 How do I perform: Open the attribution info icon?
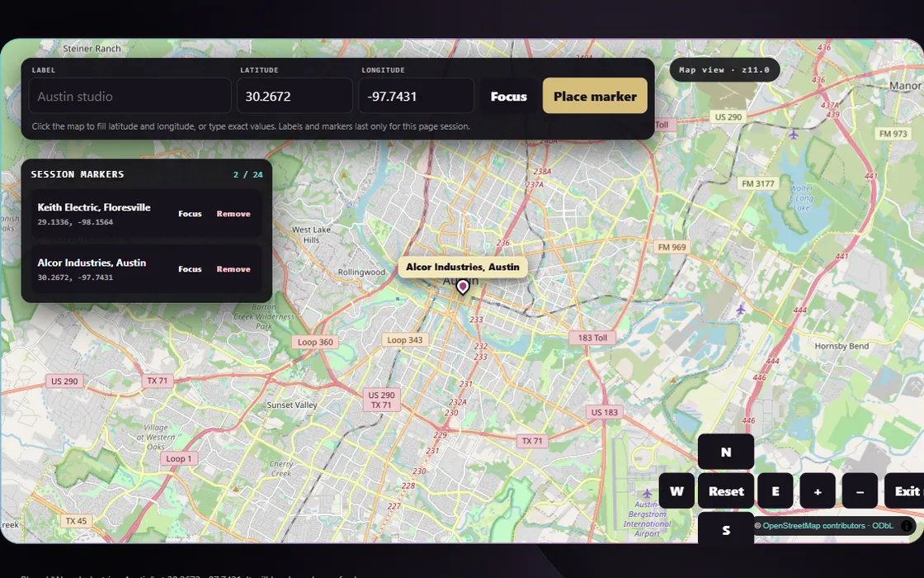[907, 525]
